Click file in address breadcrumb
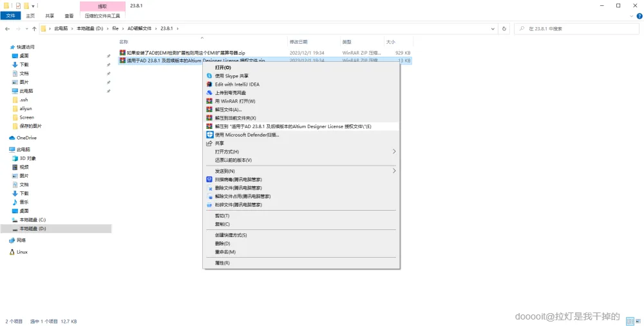Screen dimensions: 644x326 [115, 28]
